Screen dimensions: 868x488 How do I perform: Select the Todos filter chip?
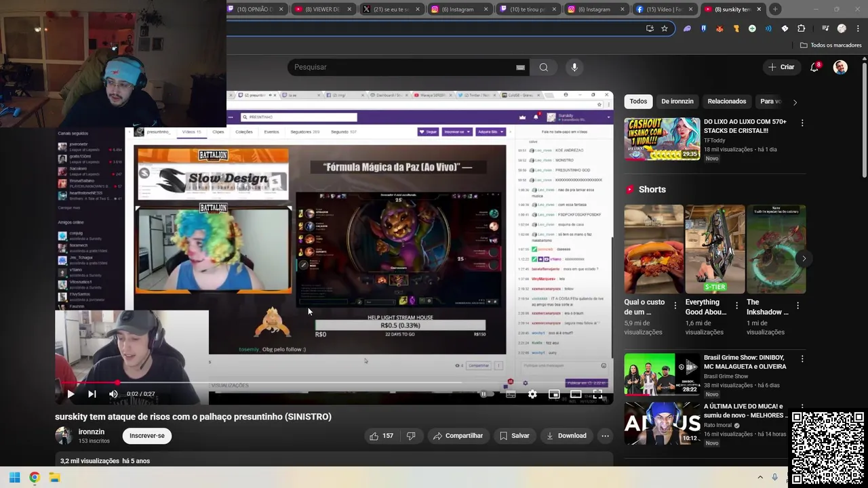coord(638,101)
